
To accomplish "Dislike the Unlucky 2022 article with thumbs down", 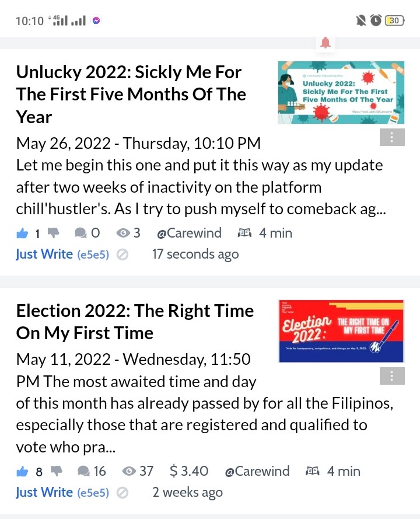I will [53, 233].
